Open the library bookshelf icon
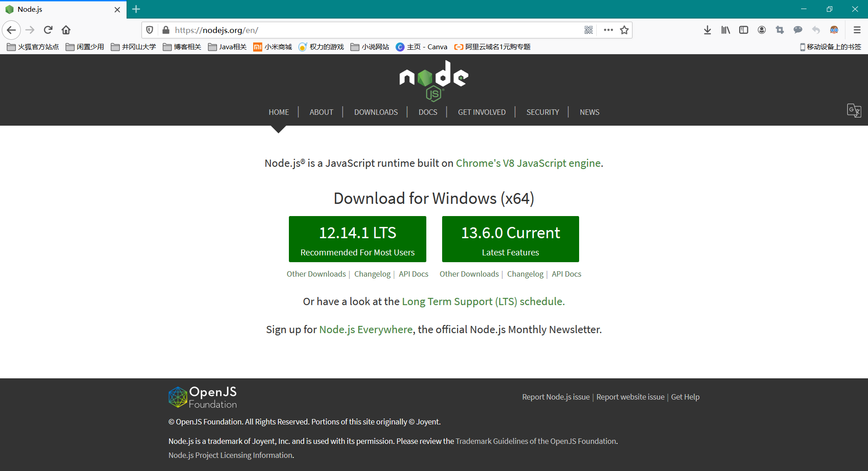Screen dimensions: 868x471 click(726, 30)
